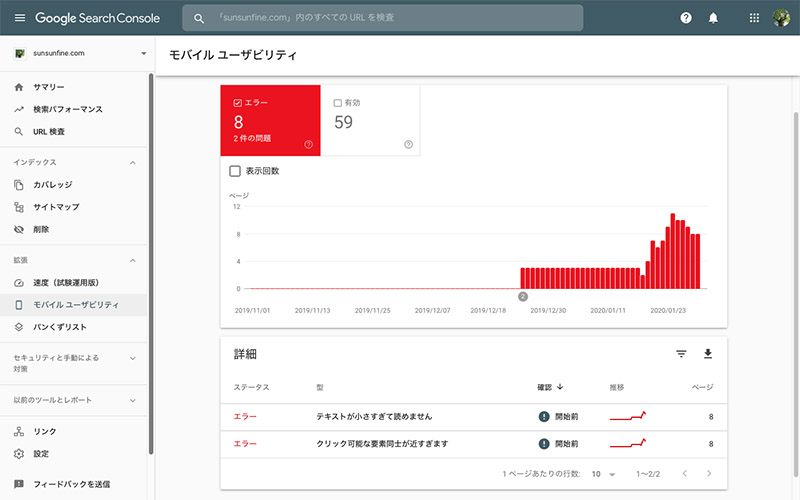The width and height of the screenshot is (800, 500).
Task: Click the pages icon beside カバレッジ
Action: pos(19,185)
